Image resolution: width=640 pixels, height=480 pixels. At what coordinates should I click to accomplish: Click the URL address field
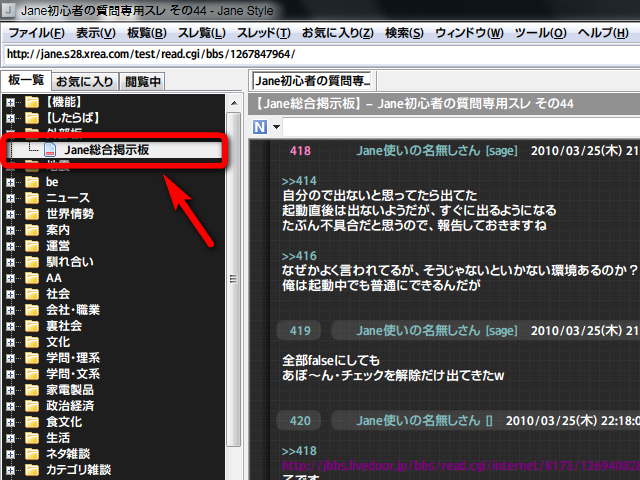pos(322,54)
